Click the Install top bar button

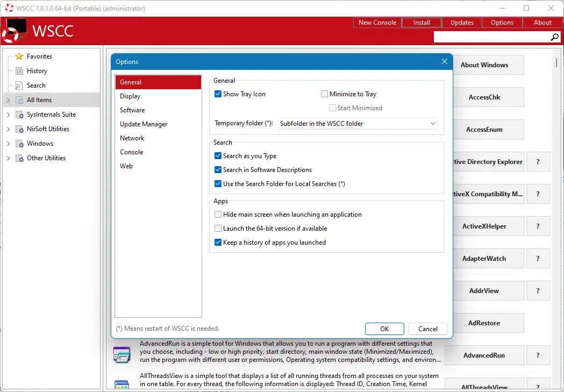point(422,22)
